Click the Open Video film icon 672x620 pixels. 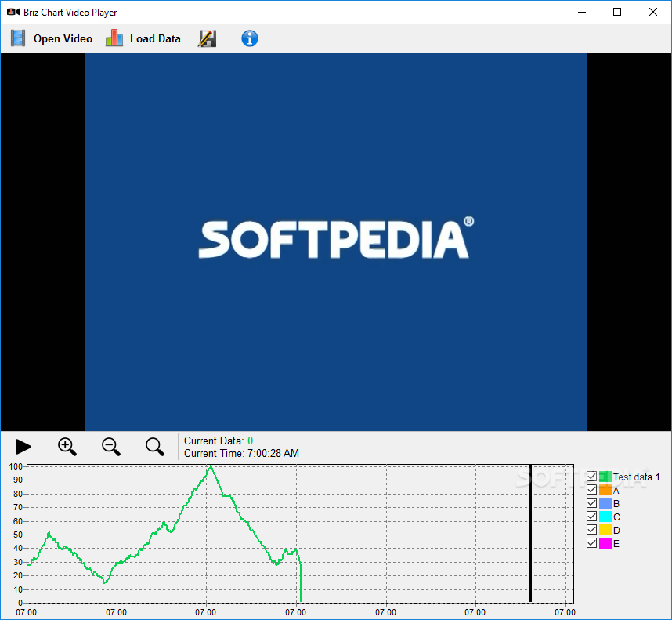(18, 38)
